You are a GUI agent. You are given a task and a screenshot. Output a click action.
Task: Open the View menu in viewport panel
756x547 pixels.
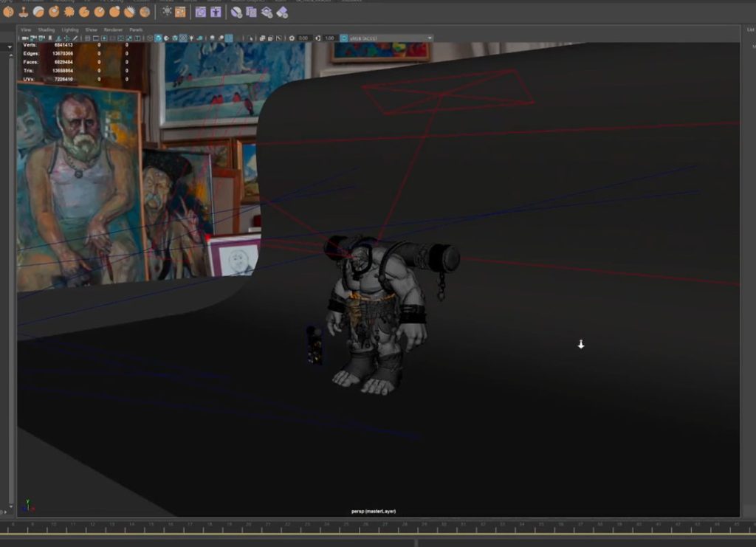tap(26, 30)
